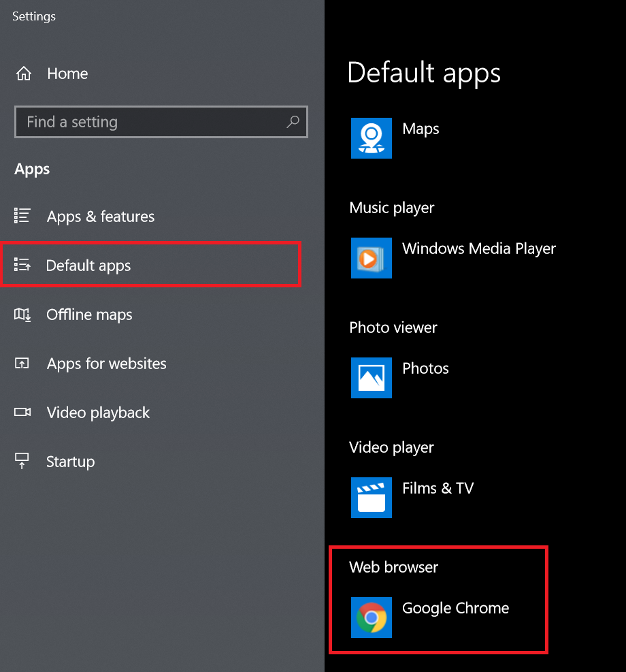Screen dimensions: 626x672
Task: Click the Default apps page title
Action: pos(424,73)
